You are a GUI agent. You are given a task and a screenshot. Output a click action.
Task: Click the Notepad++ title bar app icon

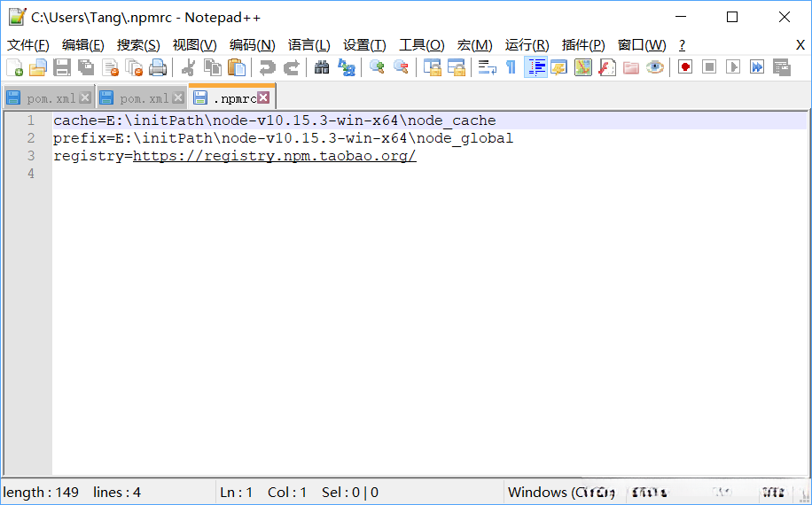click(x=17, y=17)
